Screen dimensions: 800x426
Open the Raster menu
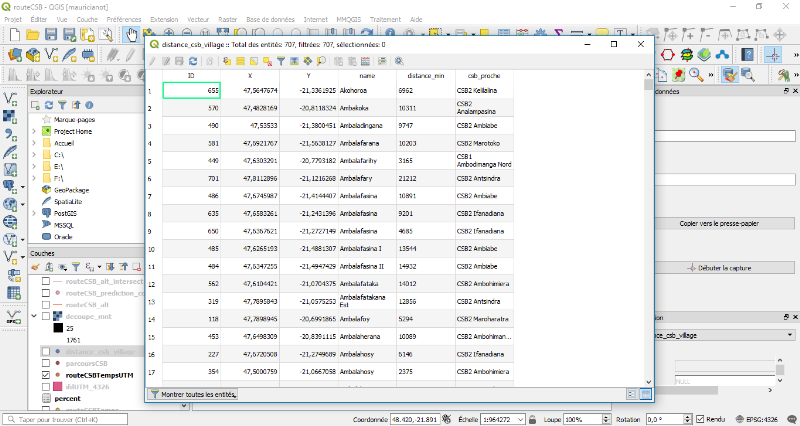point(227,19)
